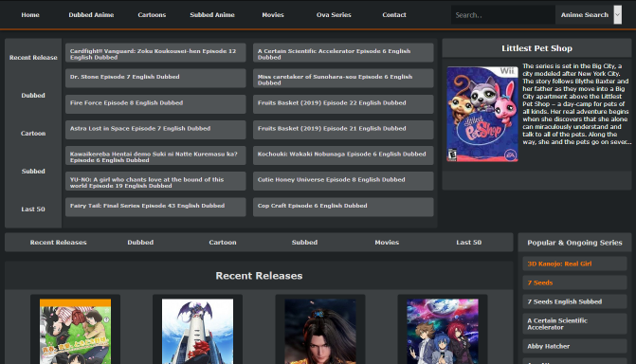This screenshot has height=364, width=636.
Task: Open 7 Seeds English Subbed series
Action: (574, 301)
